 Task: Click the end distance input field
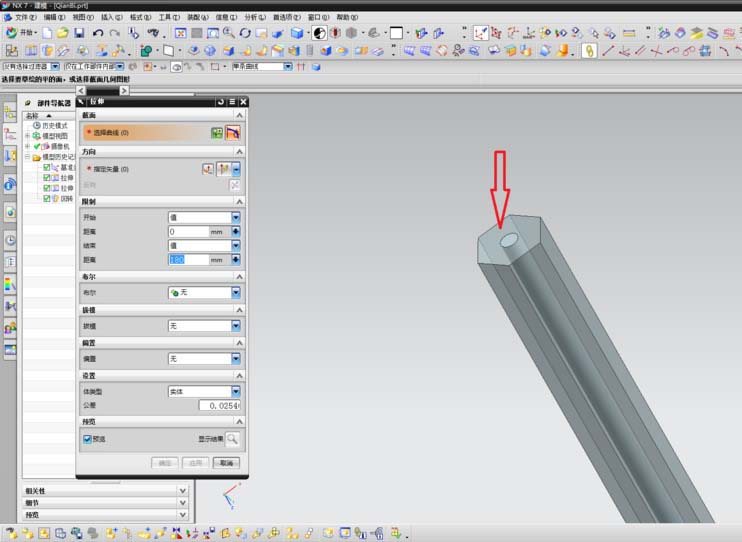(189, 259)
